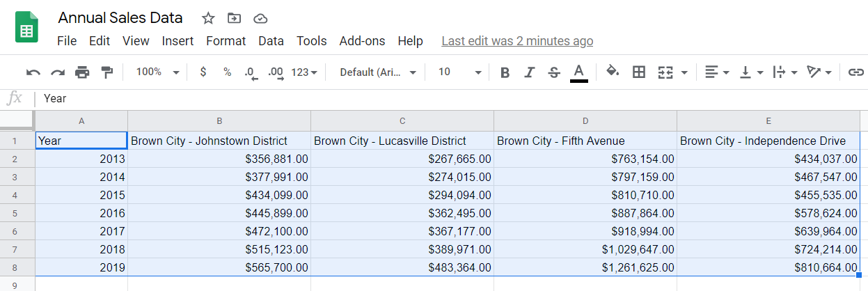This screenshot has width=868, height=291.
Task: Open the Add-ons menu
Action: coord(362,41)
